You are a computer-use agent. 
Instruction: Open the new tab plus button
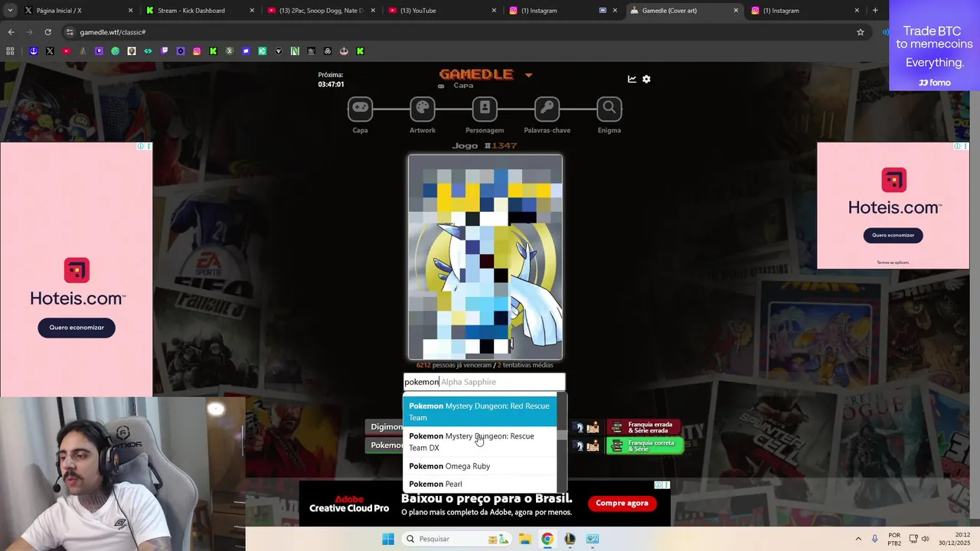click(x=875, y=11)
